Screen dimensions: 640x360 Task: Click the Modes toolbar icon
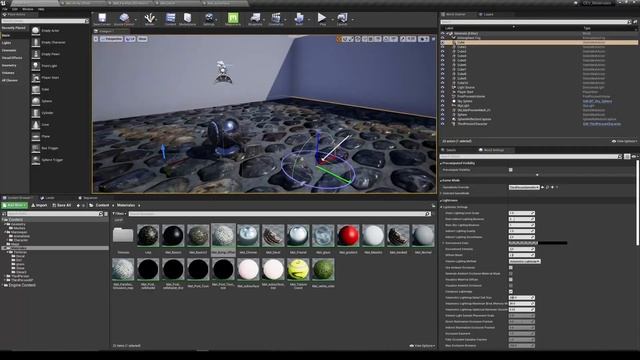coord(149,19)
